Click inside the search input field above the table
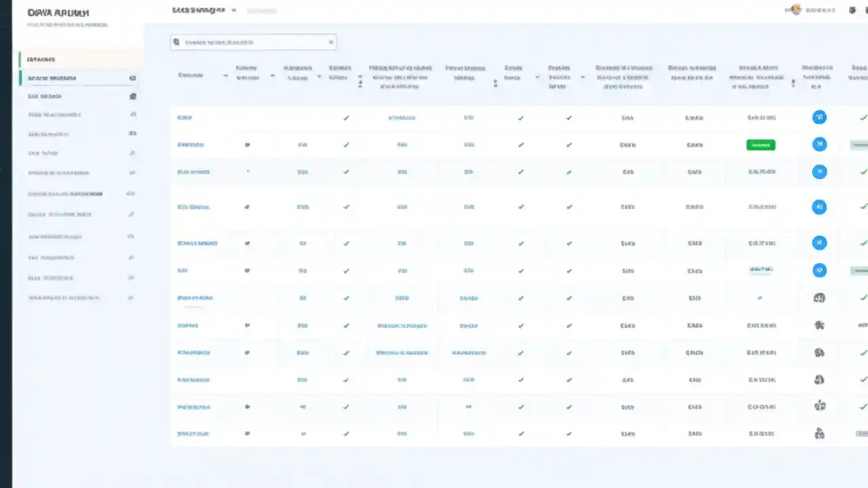 (253, 42)
